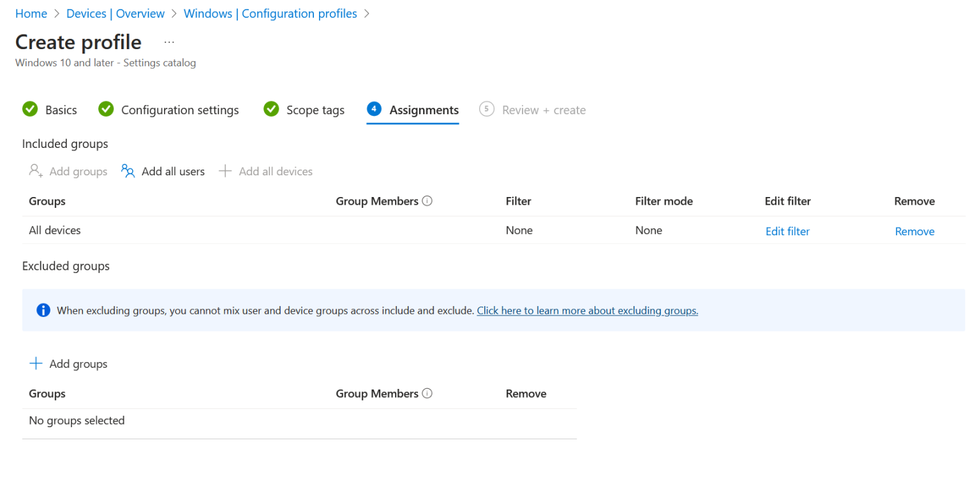The image size is (980, 482).
Task: Click the Filter value None for All devices
Action: coord(519,230)
